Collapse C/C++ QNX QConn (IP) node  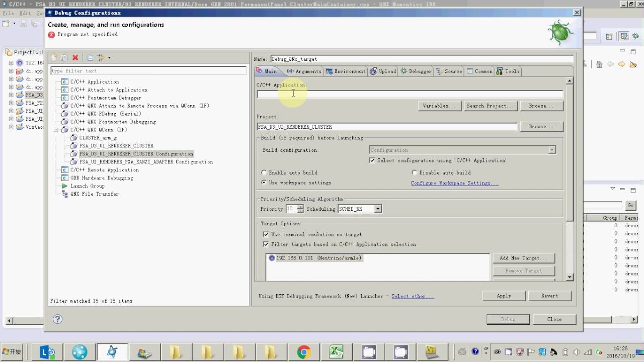[x=57, y=130]
